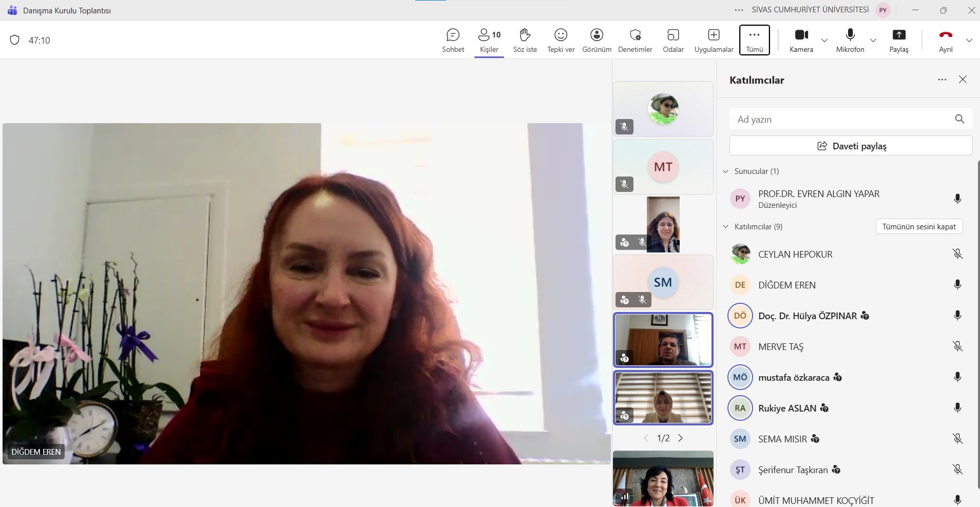
Task: Toggle the Kamera on or off
Action: [801, 40]
